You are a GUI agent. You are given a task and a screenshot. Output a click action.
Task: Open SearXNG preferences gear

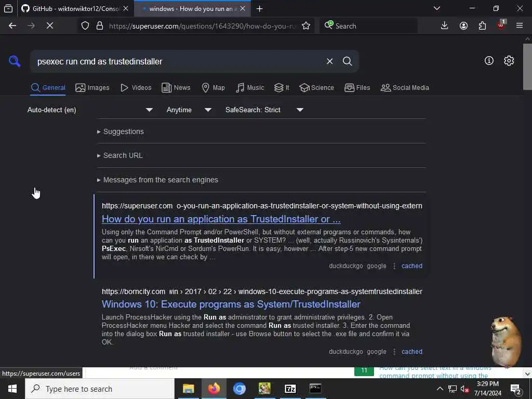tap(509, 61)
